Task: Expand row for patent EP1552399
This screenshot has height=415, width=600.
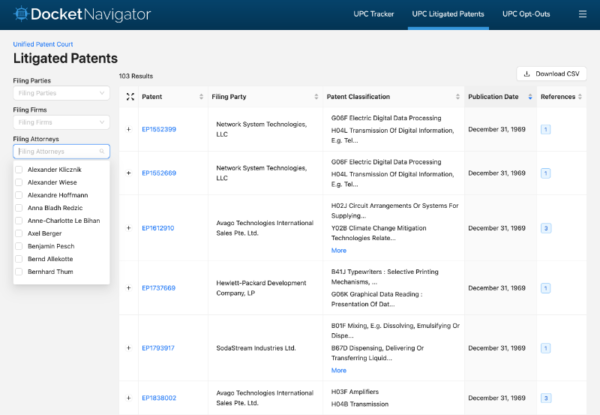Action: (129, 129)
